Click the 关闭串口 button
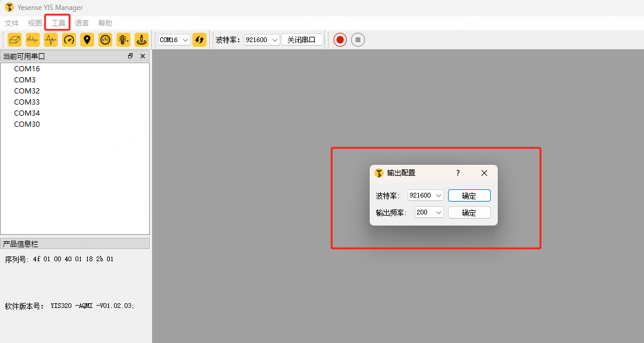644x343 pixels. click(302, 40)
